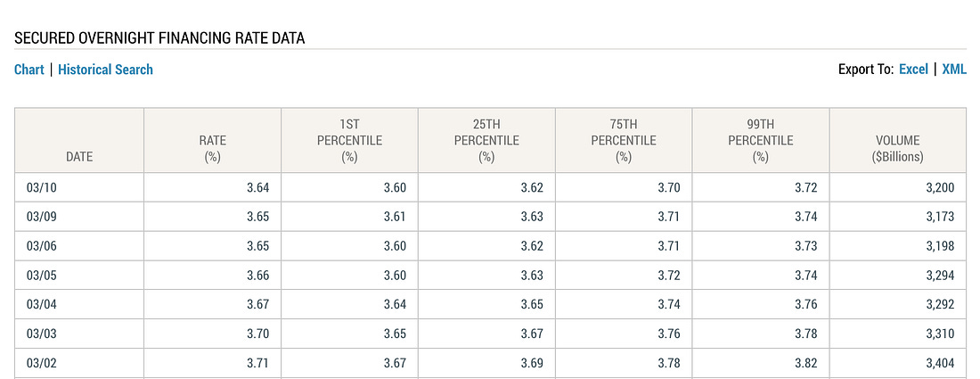This screenshot has height=379, width=980.
Task: Click the 75TH PERCENTILE column header
Action: (624, 140)
